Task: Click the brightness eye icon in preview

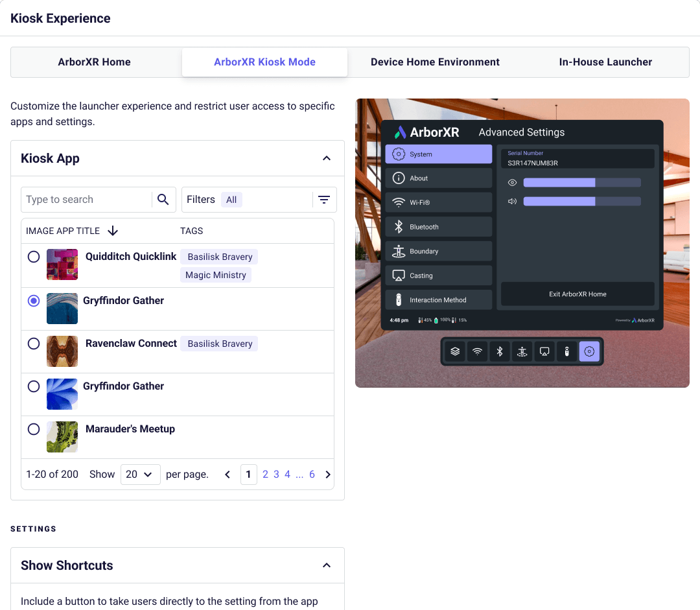Action: pos(512,183)
